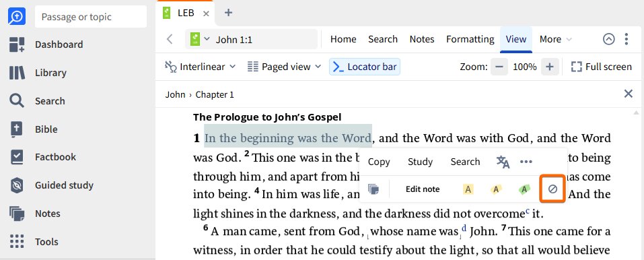
Task: Click the heading 'The Prologue to John's Gospel'
Action: [x=267, y=117]
